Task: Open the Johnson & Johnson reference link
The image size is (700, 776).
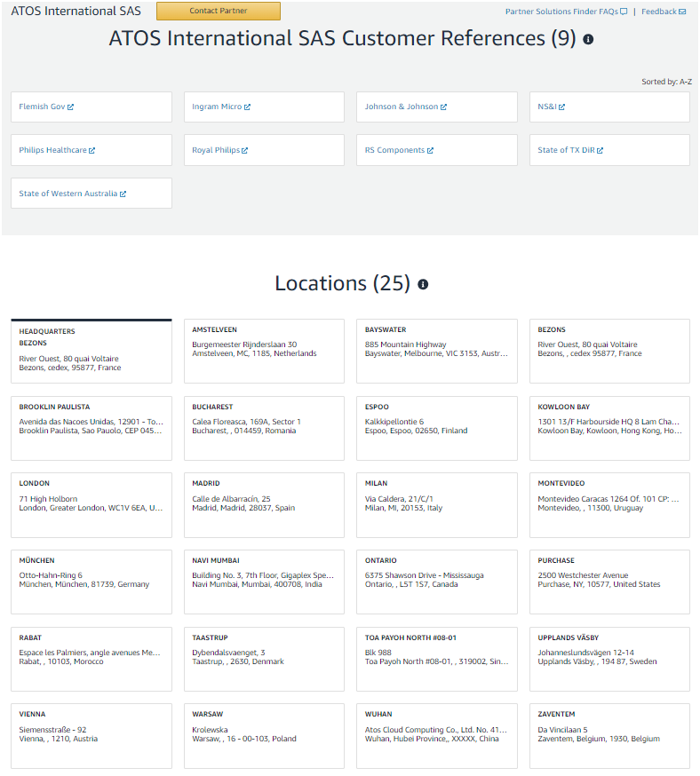Action: (402, 107)
